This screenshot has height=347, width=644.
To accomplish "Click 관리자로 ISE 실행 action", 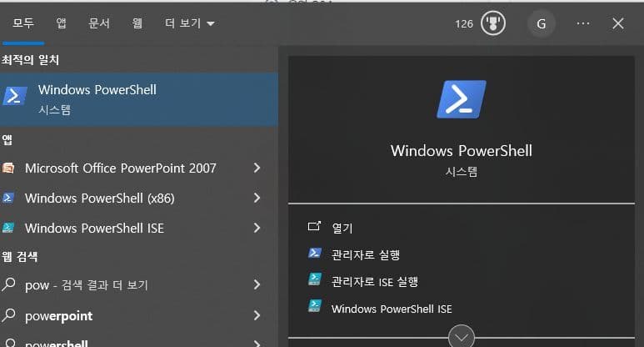I will (x=375, y=282).
